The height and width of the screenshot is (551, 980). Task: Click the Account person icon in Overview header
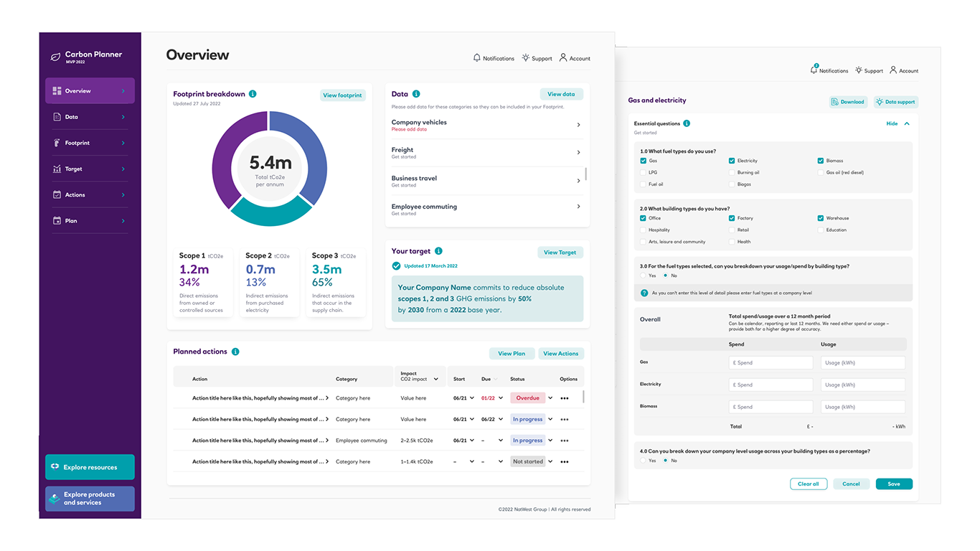(563, 58)
